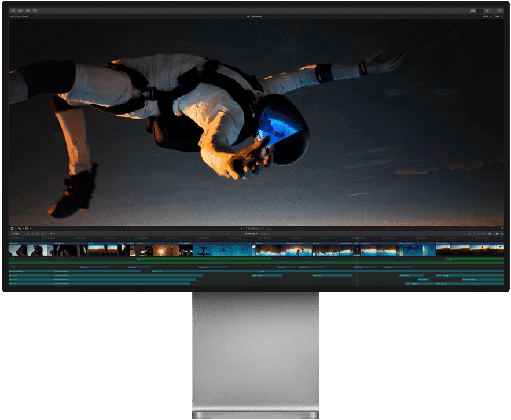The width and height of the screenshot is (511, 420).
Task: Toggle the Browser panel visibility button
Action: [x=473, y=10]
